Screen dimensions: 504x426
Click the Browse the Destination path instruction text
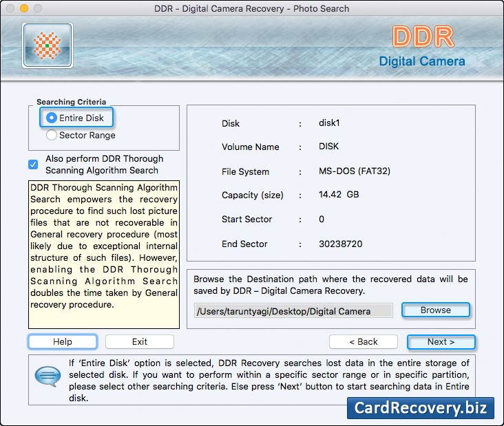click(x=330, y=285)
